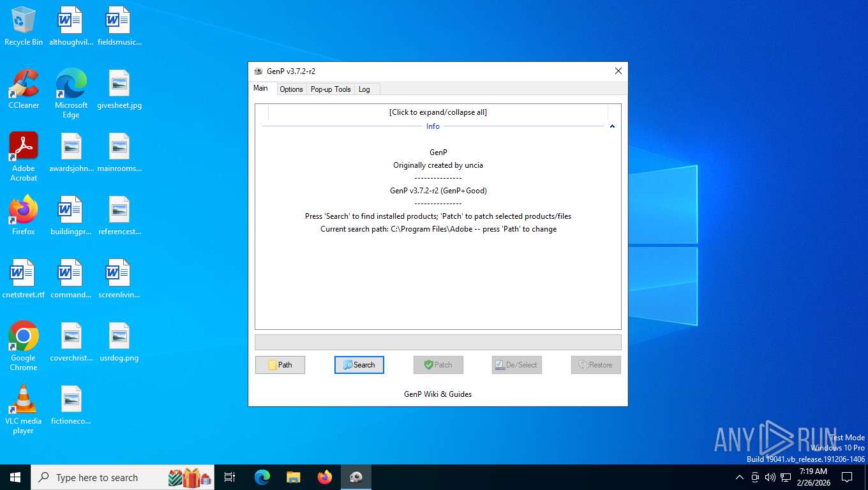Click expand/collapse all header
This screenshot has width=868, height=490.
(x=438, y=112)
